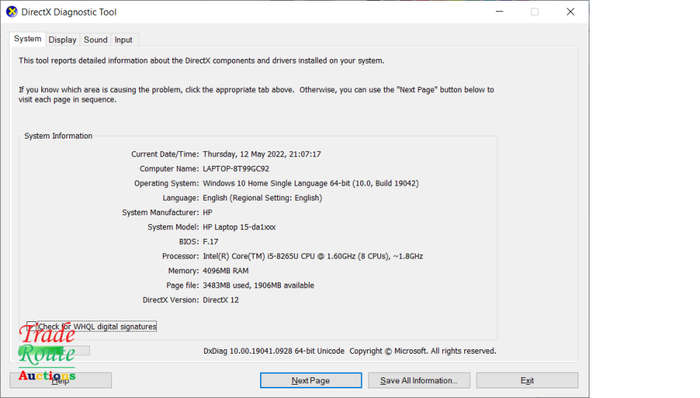Select the System tab

tap(27, 39)
